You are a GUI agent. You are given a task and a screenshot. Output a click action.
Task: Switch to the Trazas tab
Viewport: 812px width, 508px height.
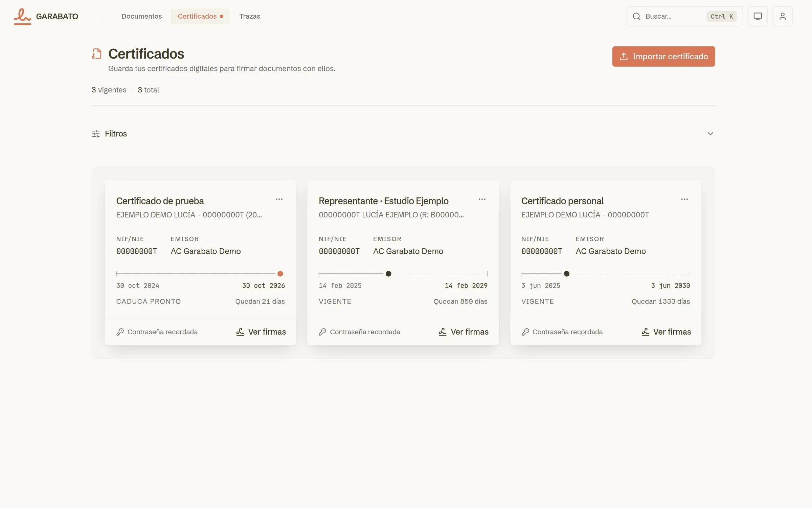pyautogui.click(x=250, y=16)
